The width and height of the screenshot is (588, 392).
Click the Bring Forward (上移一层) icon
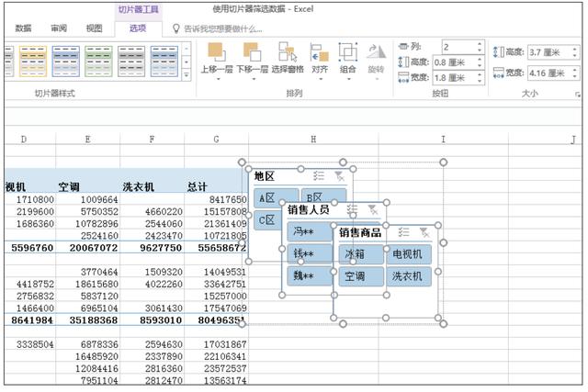pos(217,52)
